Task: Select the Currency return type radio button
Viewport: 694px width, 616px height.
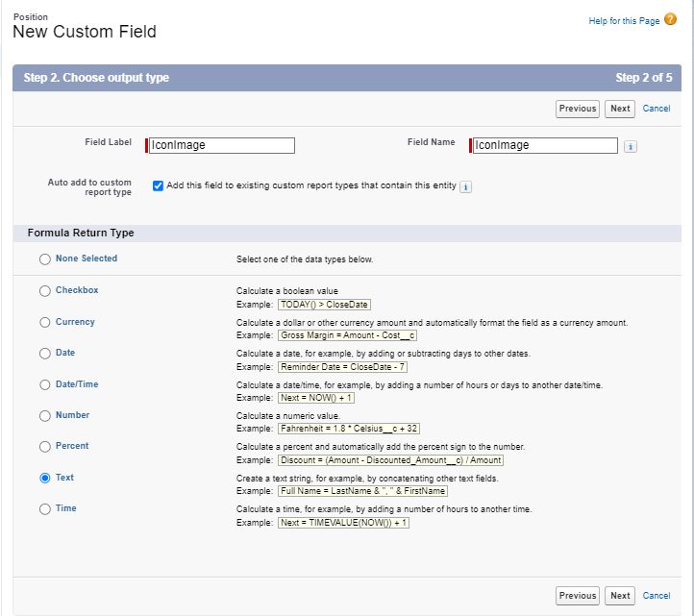Action: point(45,323)
